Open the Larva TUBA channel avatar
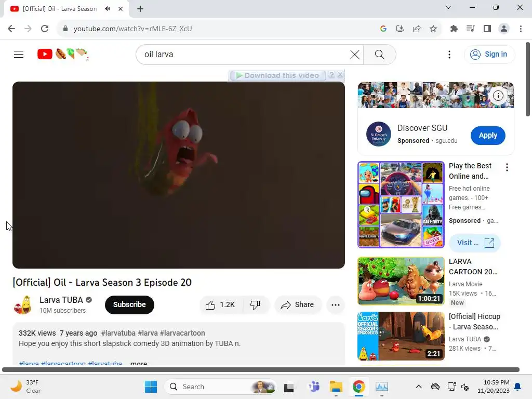532x399 pixels. (x=23, y=304)
